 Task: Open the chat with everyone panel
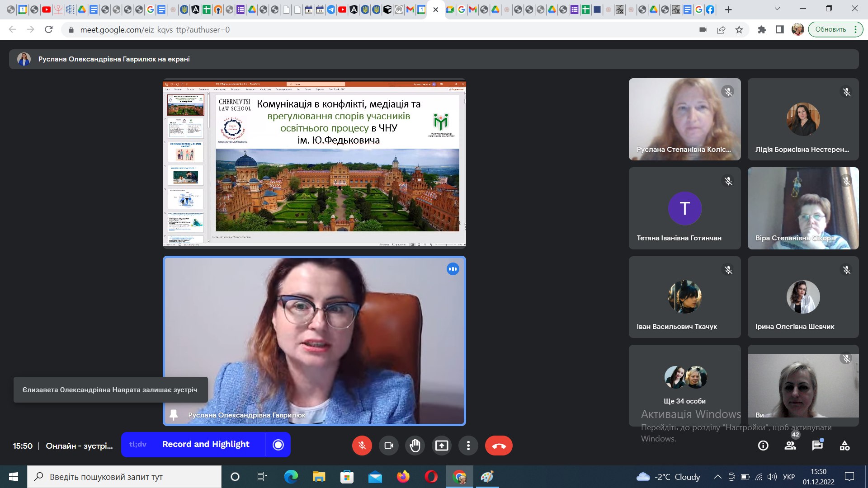click(817, 446)
